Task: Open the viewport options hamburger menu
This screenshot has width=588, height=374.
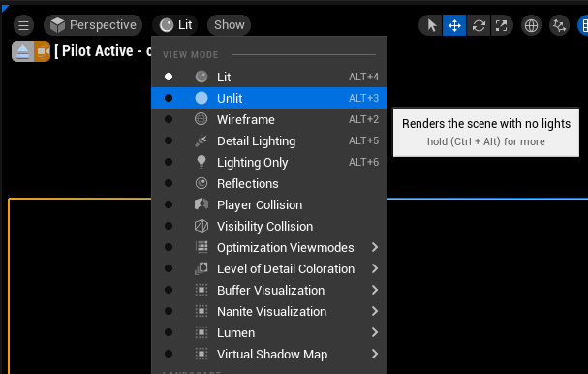Action: click(23, 25)
